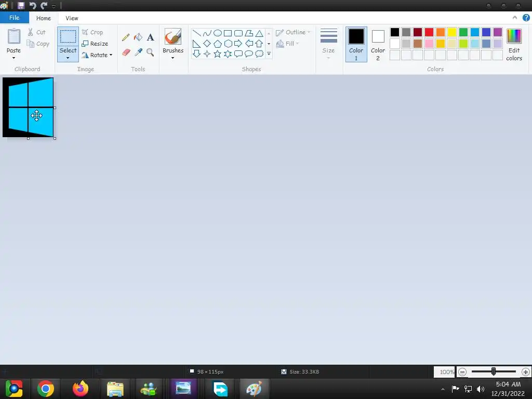Click the rectangular Select tool button

(x=68, y=36)
